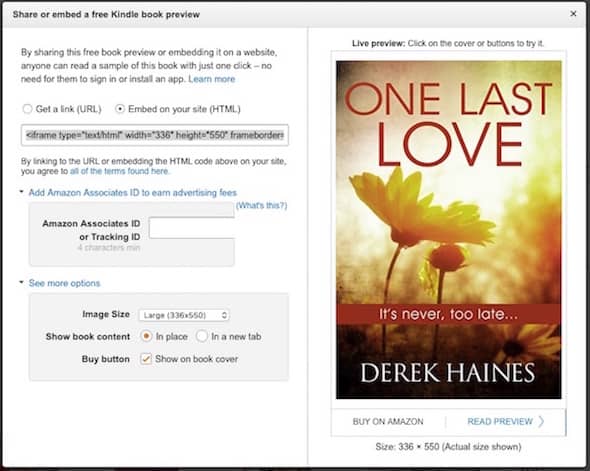
Task: Click the dialog title text
Action: pos(106,14)
